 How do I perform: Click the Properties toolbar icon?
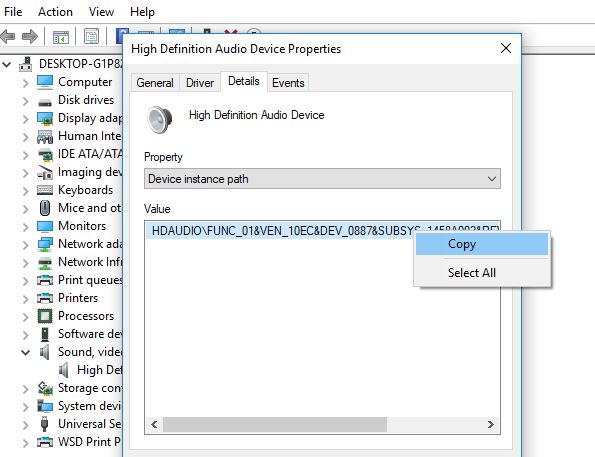[x=91, y=37]
